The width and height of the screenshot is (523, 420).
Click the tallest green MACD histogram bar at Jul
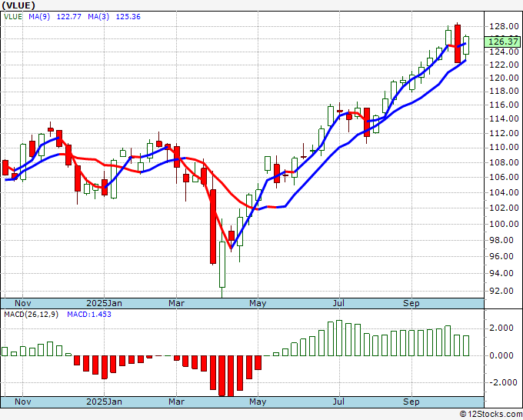pyautogui.click(x=339, y=338)
